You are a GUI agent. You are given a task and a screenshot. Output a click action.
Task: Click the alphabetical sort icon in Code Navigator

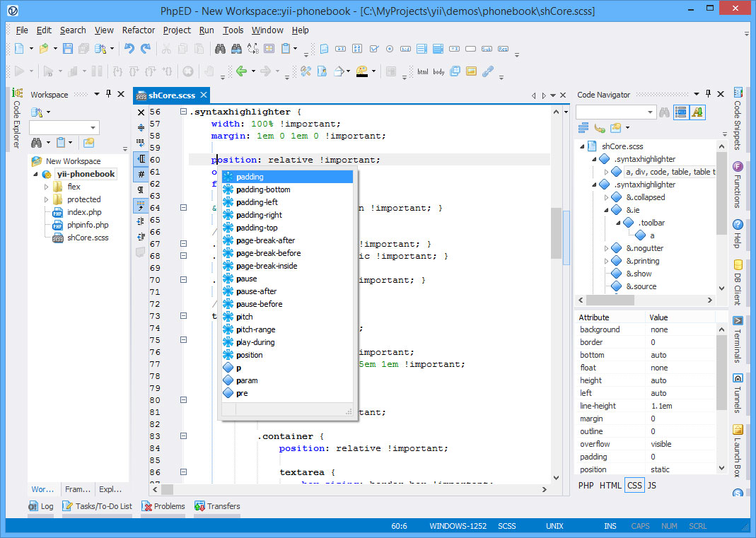[x=697, y=112]
